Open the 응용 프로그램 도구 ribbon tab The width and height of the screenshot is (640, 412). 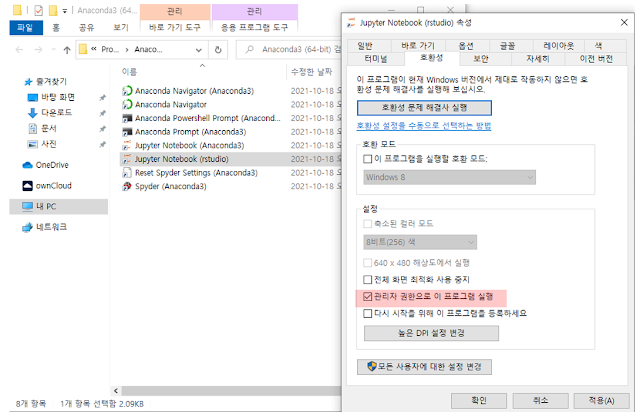point(254,27)
